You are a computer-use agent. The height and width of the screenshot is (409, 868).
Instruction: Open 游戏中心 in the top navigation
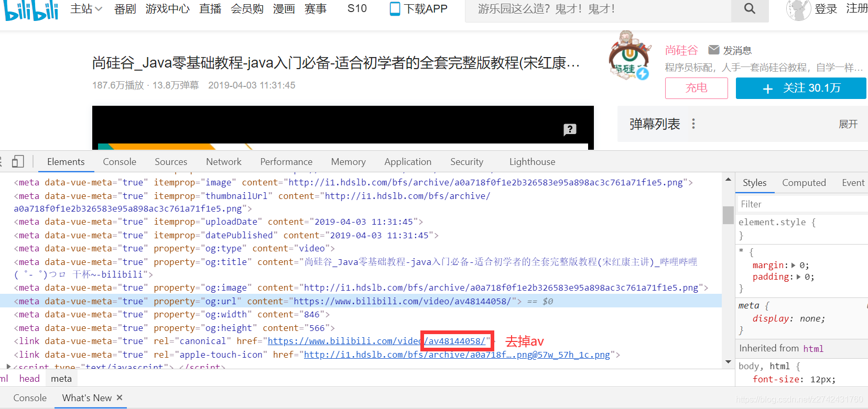(x=168, y=9)
